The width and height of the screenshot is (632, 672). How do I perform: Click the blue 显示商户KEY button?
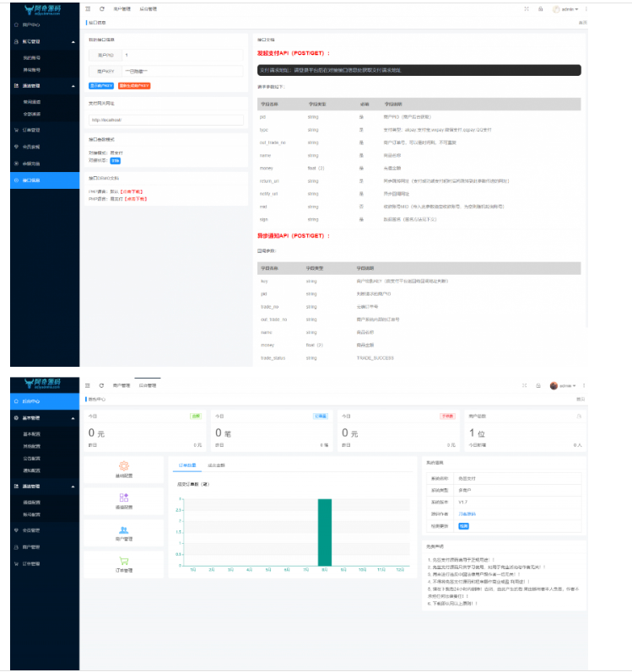pos(102,85)
